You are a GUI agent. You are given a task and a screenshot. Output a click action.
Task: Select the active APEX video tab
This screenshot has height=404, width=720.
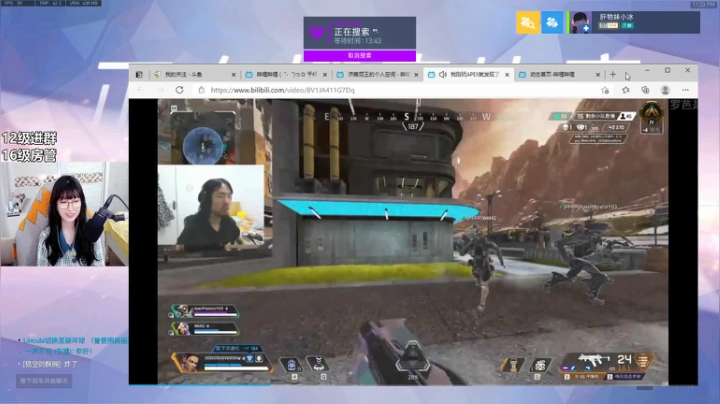pyautogui.click(x=468, y=74)
